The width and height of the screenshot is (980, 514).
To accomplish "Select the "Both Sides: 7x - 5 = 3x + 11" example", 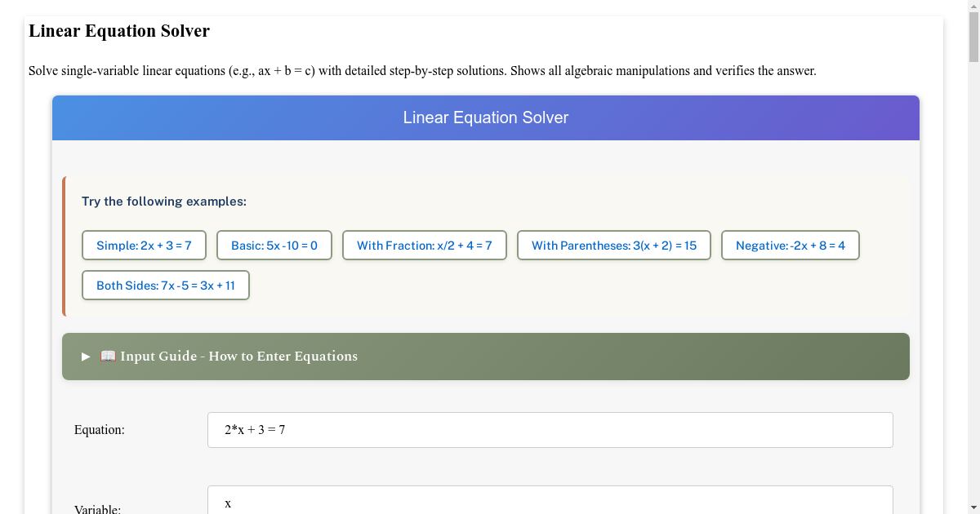I will coord(165,285).
